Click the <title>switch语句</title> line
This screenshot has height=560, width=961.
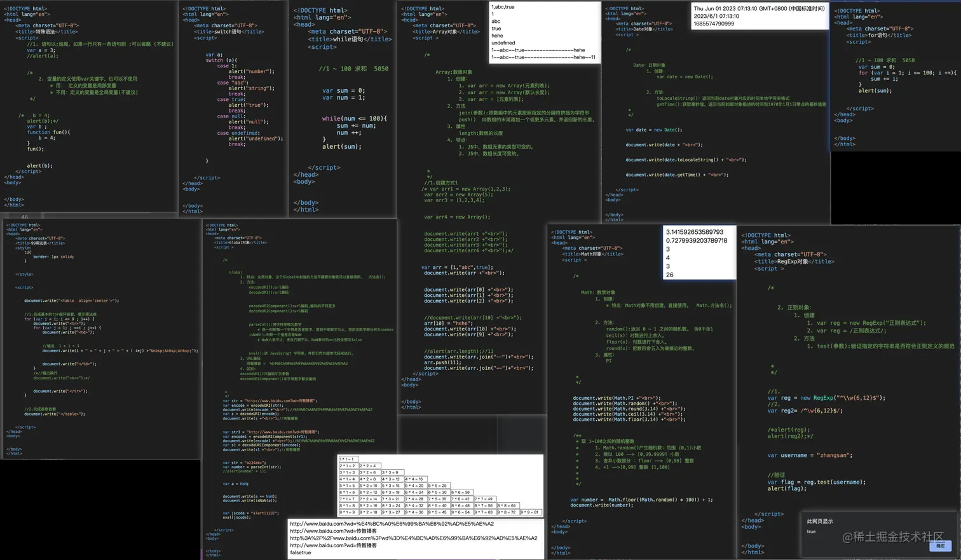point(229,32)
